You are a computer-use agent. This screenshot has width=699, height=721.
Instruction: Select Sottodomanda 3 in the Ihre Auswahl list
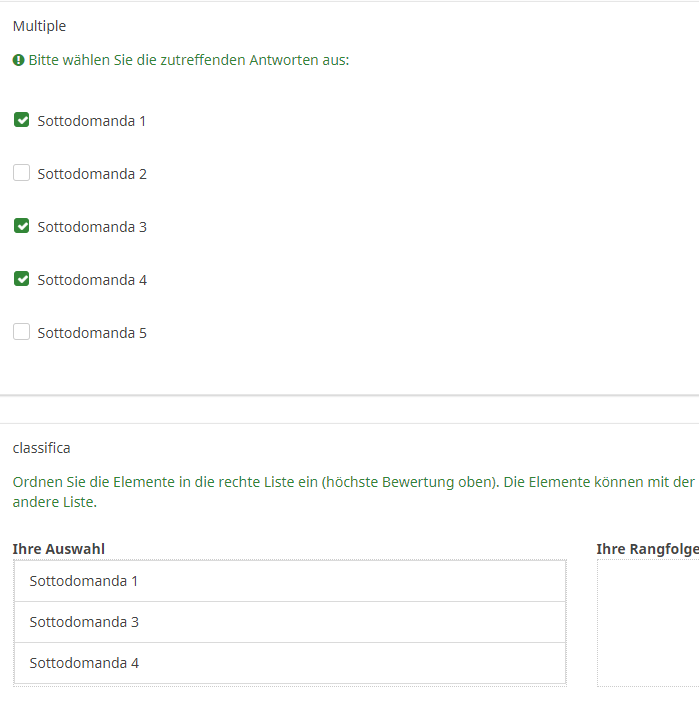[x=290, y=622]
